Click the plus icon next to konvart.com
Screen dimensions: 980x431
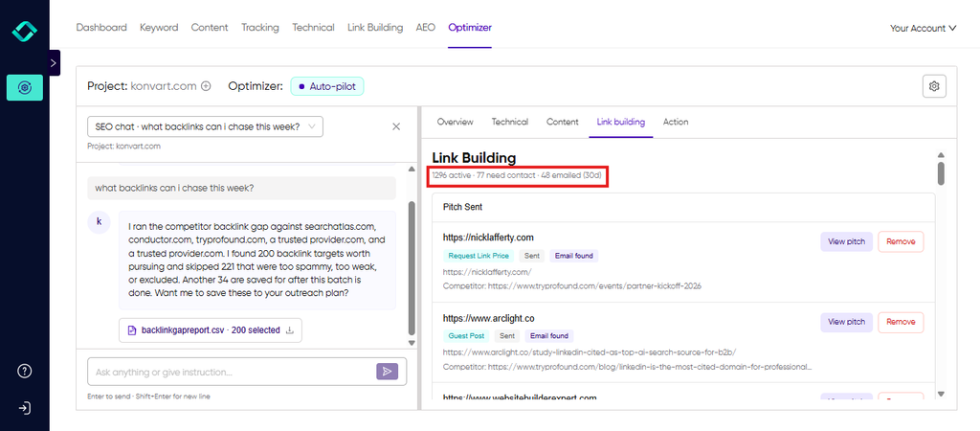pyautogui.click(x=206, y=86)
